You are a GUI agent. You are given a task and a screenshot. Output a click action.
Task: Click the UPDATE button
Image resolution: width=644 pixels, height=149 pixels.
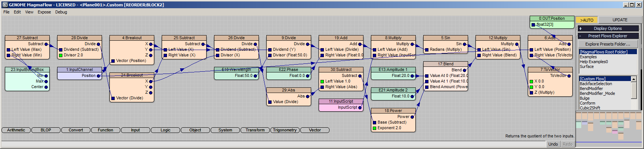[620, 20]
